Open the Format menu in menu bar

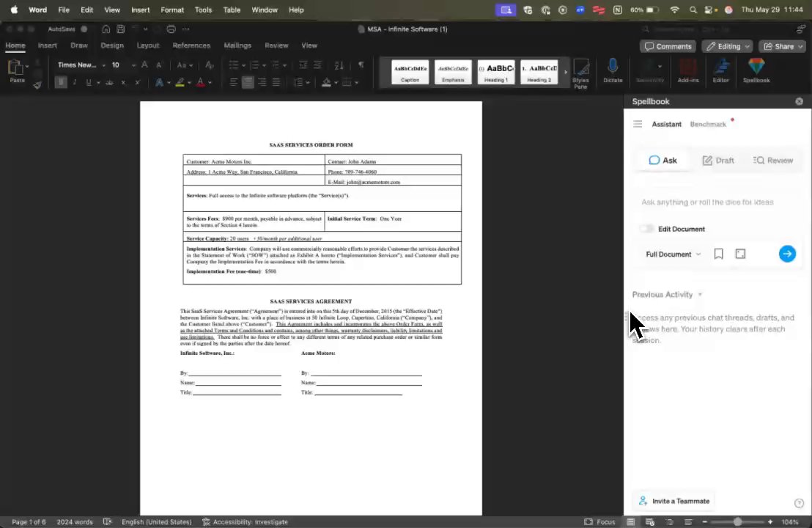coord(172,10)
